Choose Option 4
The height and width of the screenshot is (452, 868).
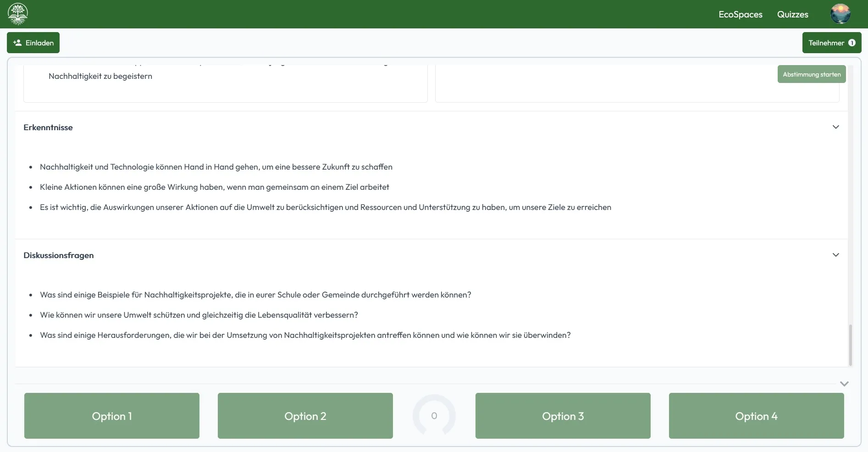(756, 416)
